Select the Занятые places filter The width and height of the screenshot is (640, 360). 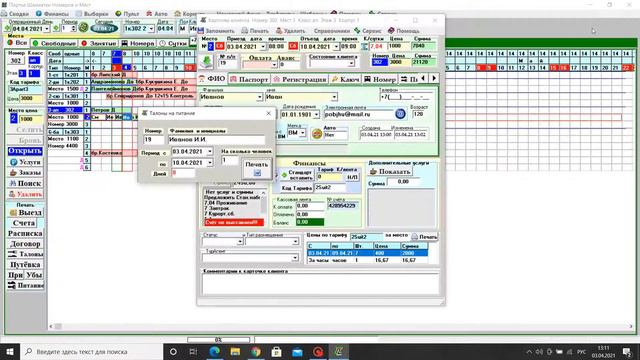(x=99, y=43)
